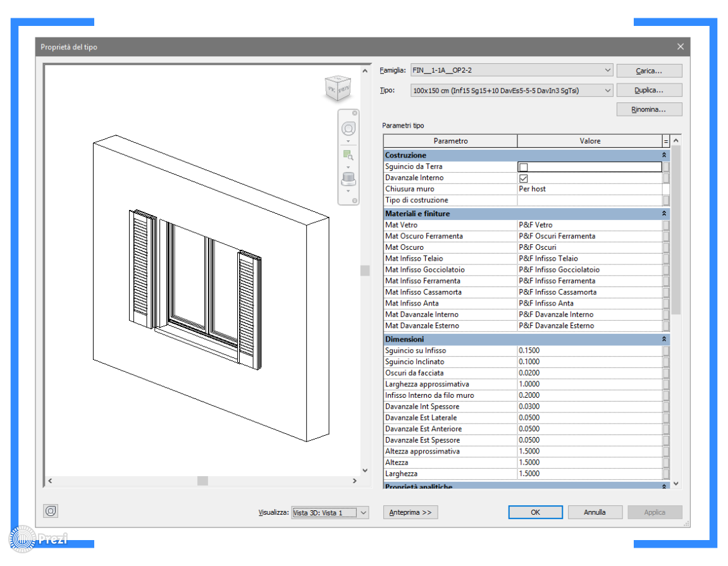Screen dimensions: 728x566
Task: Open navigation bar customize menu at bottom
Action: (x=355, y=201)
